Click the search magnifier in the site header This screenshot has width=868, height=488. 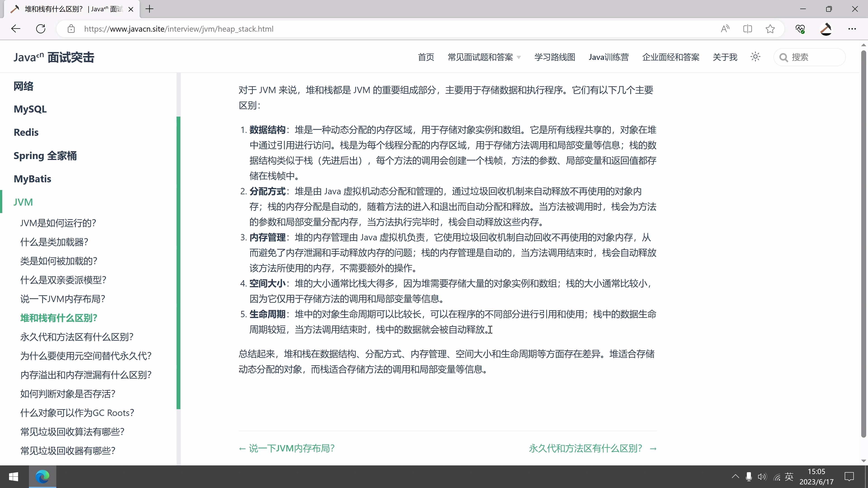pos(784,57)
